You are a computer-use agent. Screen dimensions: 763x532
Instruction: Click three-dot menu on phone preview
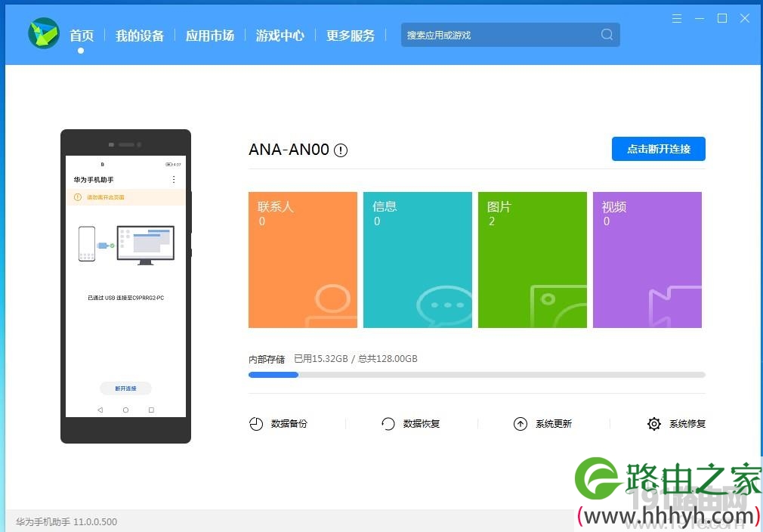[174, 180]
